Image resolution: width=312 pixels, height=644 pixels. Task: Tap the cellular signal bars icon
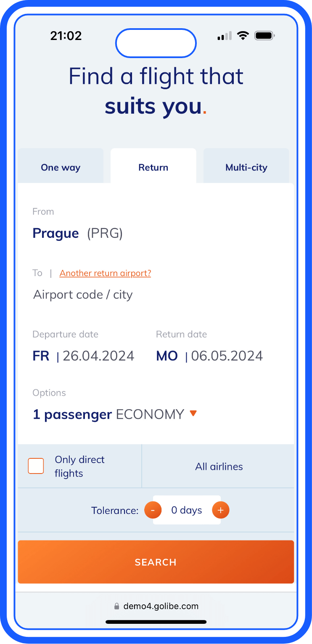point(225,36)
